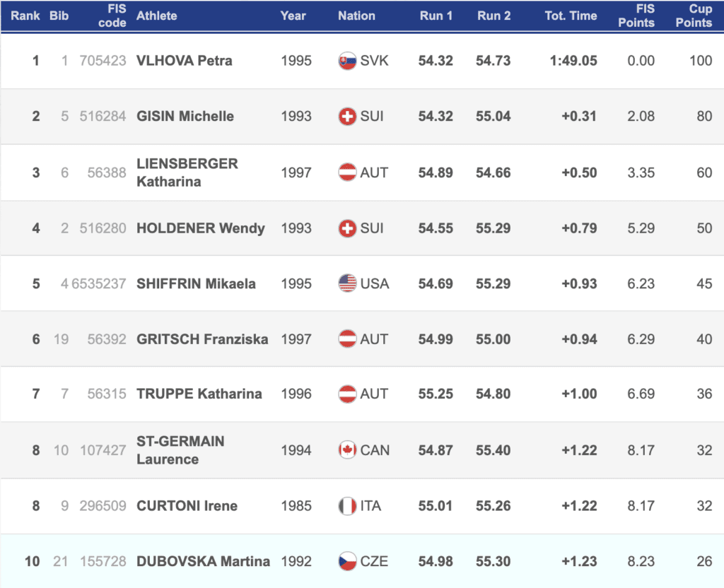Image resolution: width=724 pixels, height=588 pixels.
Task: Click the Tot. Time column header
Action: (571, 16)
